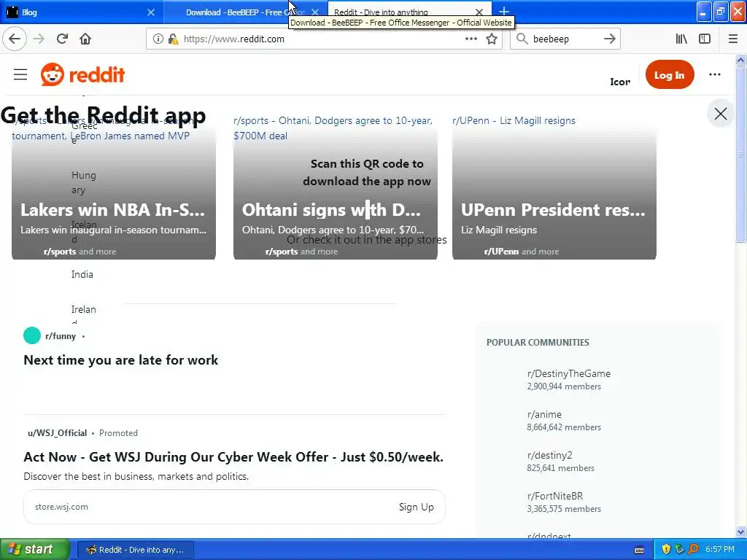Click the India country list entry
The image size is (747, 560).
pyautogui.click(x=82, y=274)
